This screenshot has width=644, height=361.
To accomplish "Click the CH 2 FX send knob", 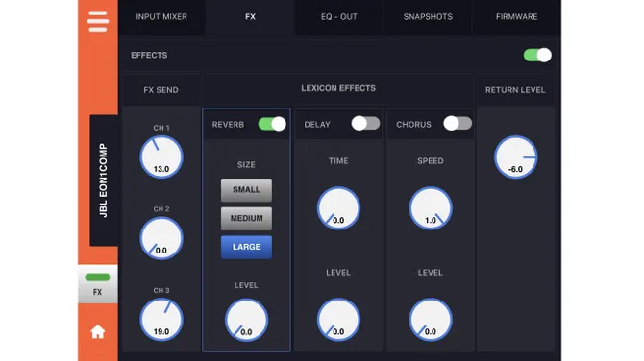I will 161,238.
